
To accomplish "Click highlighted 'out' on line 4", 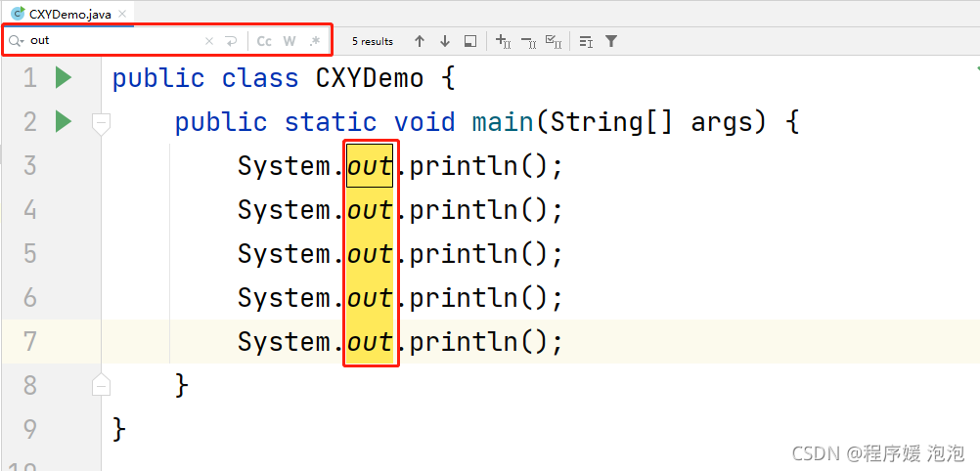I will [x=370, y=210].
